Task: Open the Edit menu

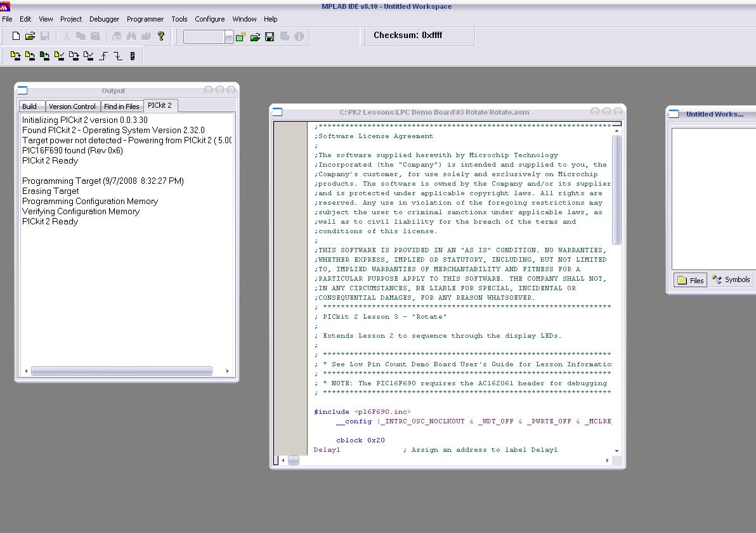Action: (25, 19)
